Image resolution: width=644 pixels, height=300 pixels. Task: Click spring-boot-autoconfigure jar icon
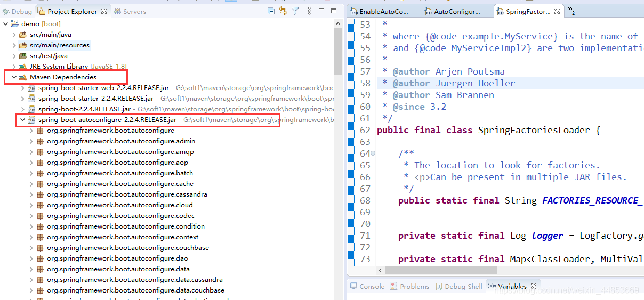coord(31,120)
